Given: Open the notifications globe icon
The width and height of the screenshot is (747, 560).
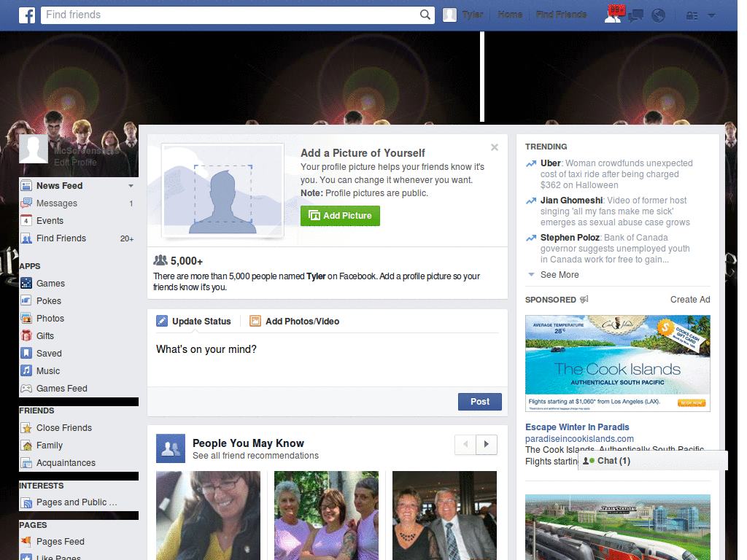Looking at the screenshot, I should [x=659, y=16].
